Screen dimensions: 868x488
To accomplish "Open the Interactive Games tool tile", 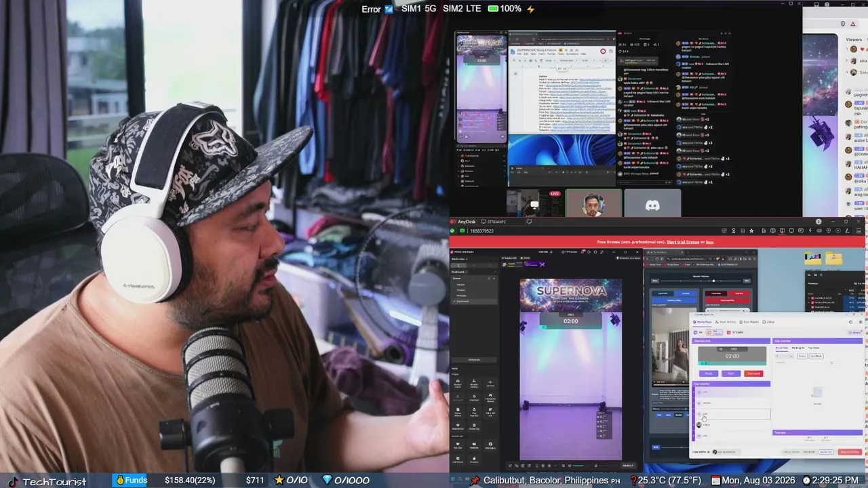I will point(490,398).
